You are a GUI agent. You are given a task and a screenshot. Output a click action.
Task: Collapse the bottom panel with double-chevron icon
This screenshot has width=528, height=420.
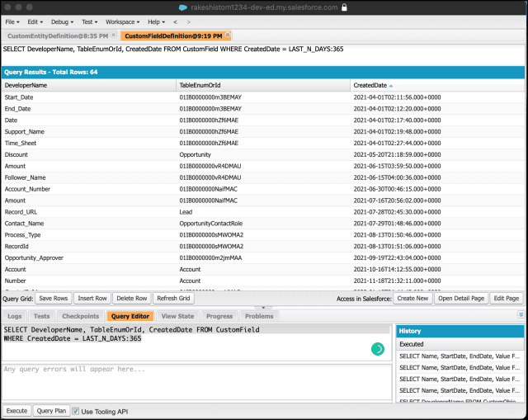click(x=520, y=315)
